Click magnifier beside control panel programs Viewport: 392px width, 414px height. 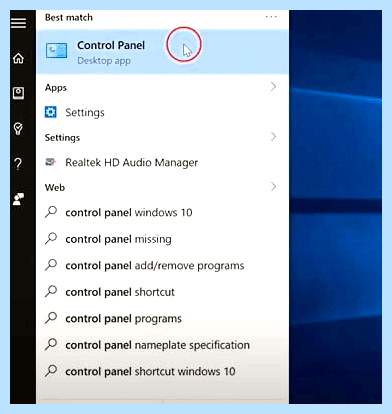pos(51,318)
